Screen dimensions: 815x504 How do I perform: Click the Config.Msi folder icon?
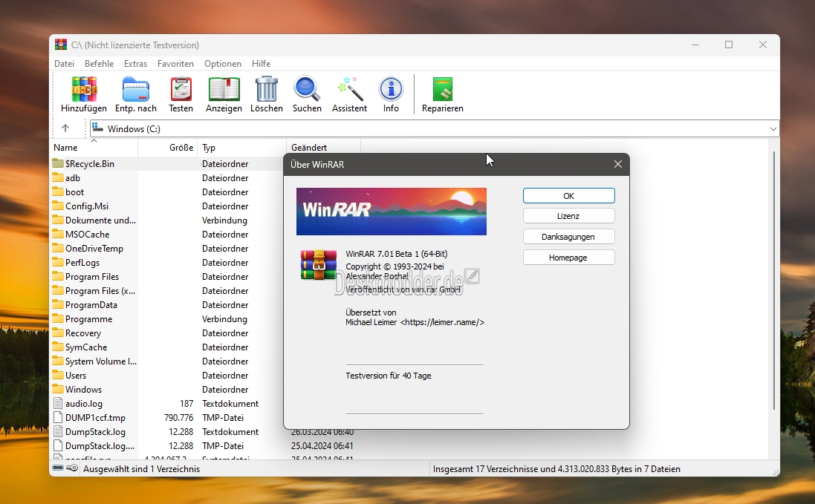(x=58, y=206)
